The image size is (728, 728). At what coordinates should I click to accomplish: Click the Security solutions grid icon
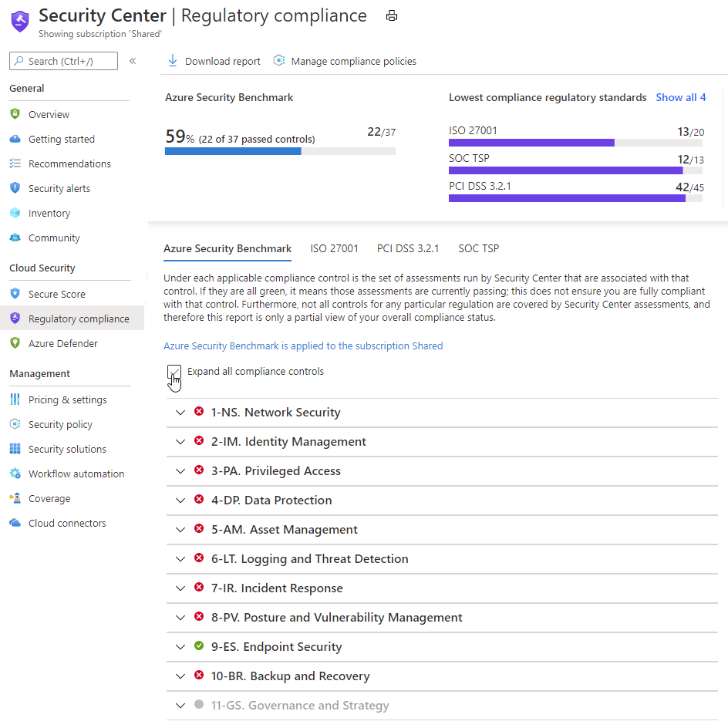[x=15, y=449]
